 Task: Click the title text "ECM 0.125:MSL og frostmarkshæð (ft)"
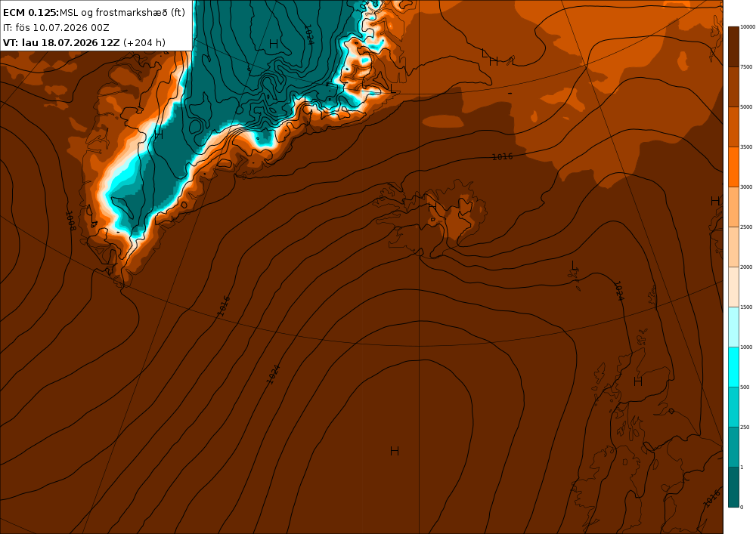pos(94,13)
